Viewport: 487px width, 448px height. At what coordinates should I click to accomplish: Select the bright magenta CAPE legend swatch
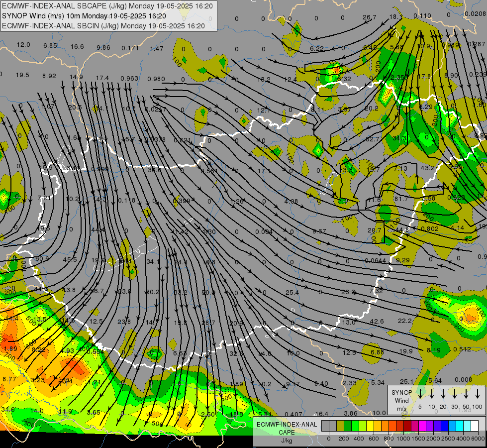tap(422, 426)
